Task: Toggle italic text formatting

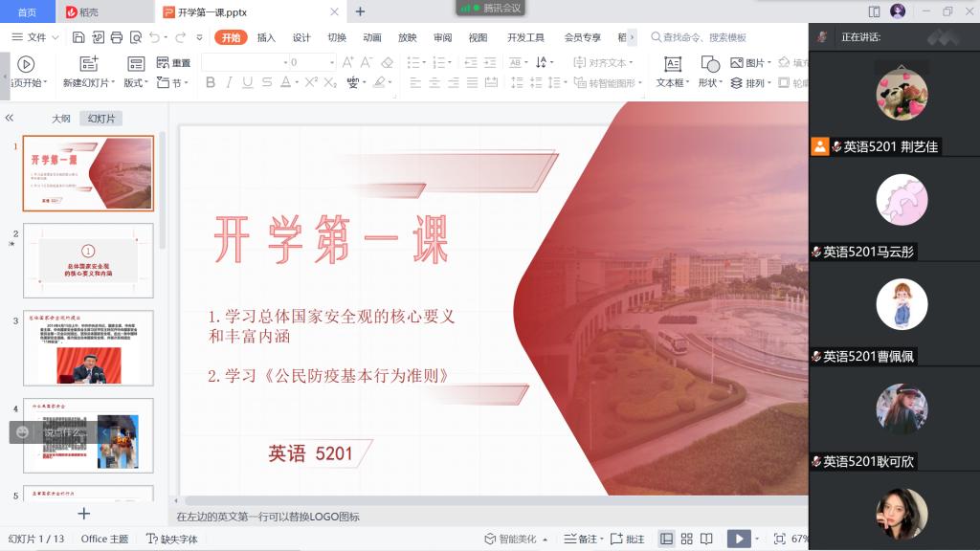Action: (x=228, y=83)
